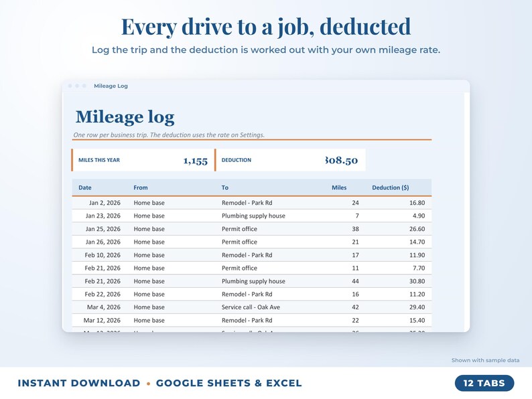Select the 'Feb 10, 2026' date cell
This screenshot has width=532, height=399.
click(103, 255)
